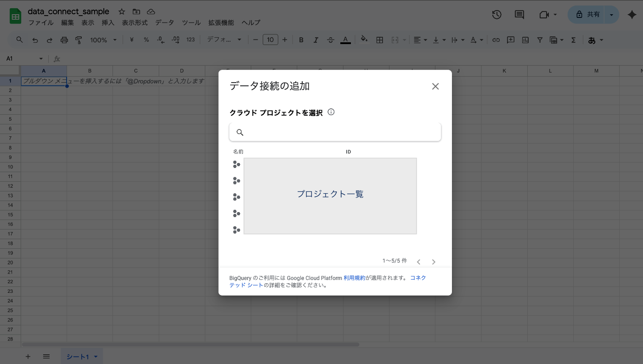Open vertical align dropdown

(x=440, y=40)
